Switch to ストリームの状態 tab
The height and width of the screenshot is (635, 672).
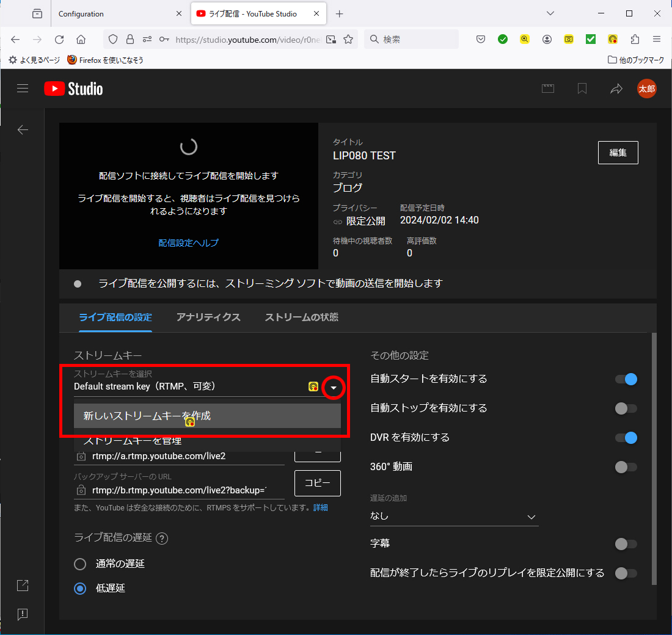point(301,317)
